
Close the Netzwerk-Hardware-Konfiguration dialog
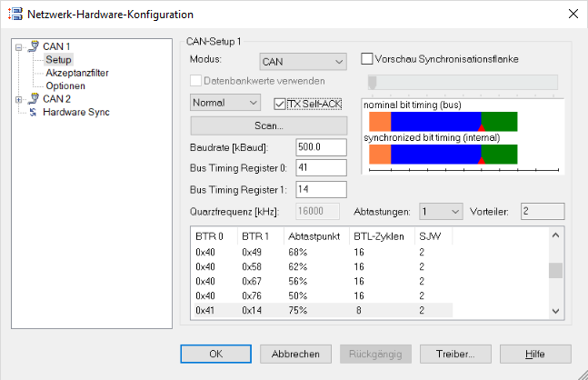point(572,14)
